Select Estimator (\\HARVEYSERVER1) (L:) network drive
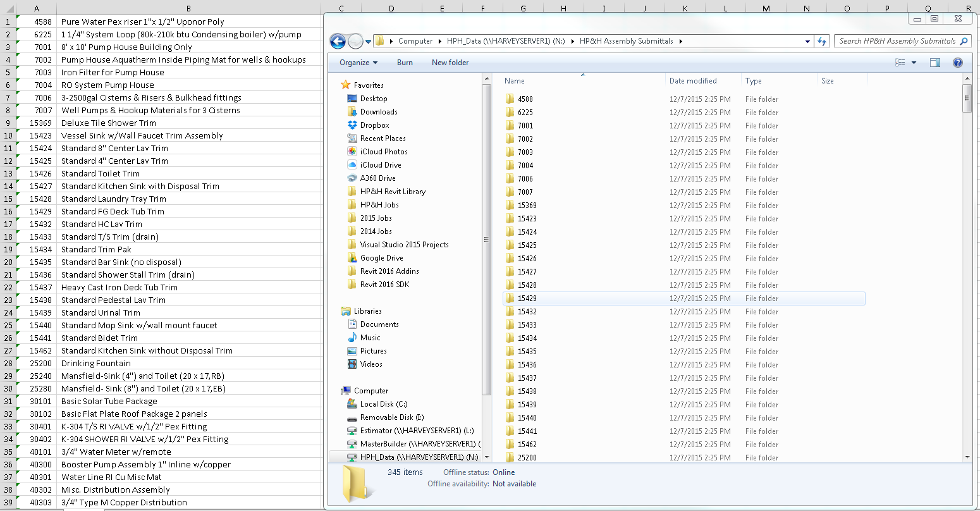Viewport: 980px width, 511px height. [x=417, y=431]
